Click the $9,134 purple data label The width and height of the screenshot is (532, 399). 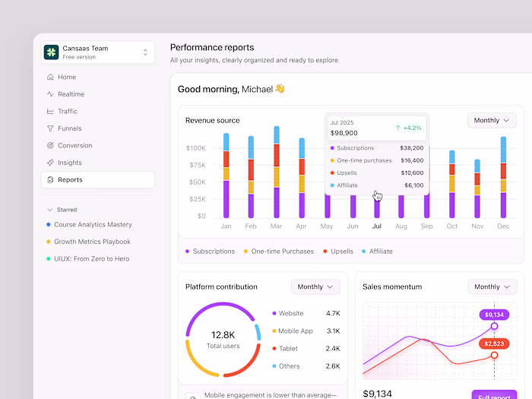494,315
